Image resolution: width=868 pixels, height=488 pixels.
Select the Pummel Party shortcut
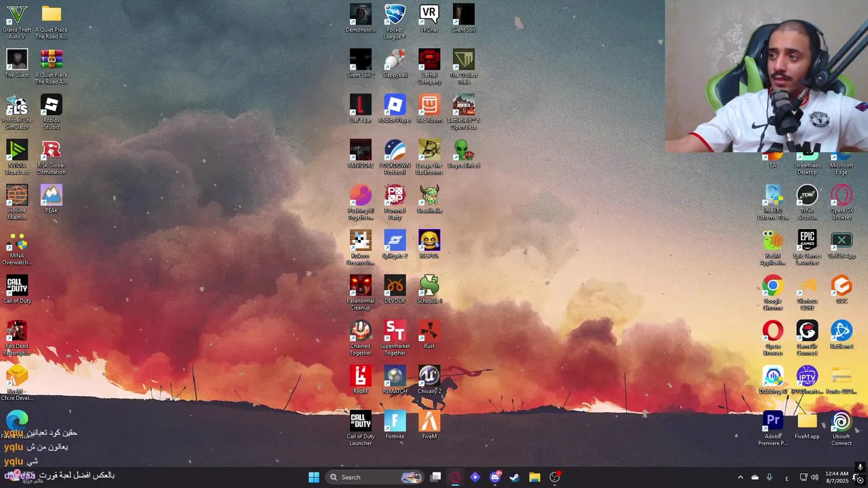[x=395, y=203]
